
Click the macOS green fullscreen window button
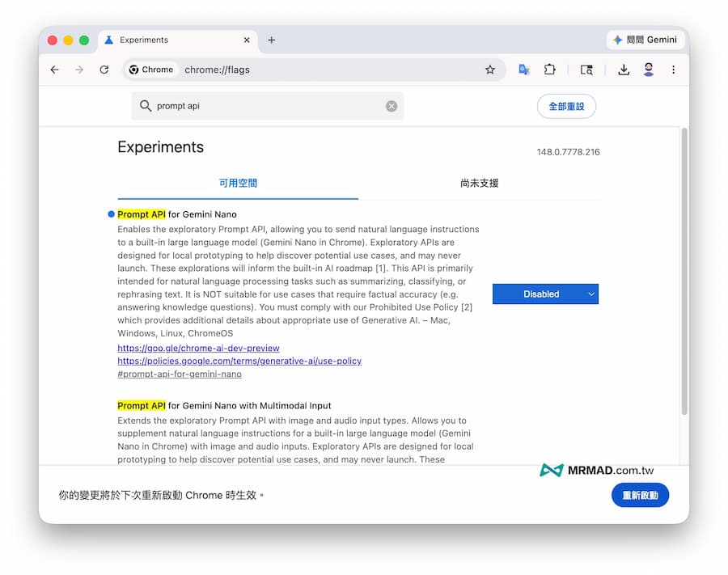pyautogui.click(x=84, y=40)
